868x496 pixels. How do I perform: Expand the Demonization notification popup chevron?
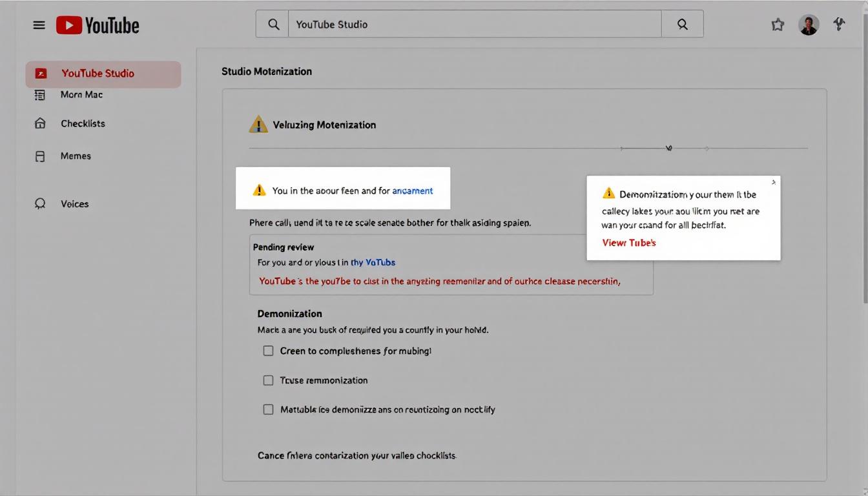772,182
